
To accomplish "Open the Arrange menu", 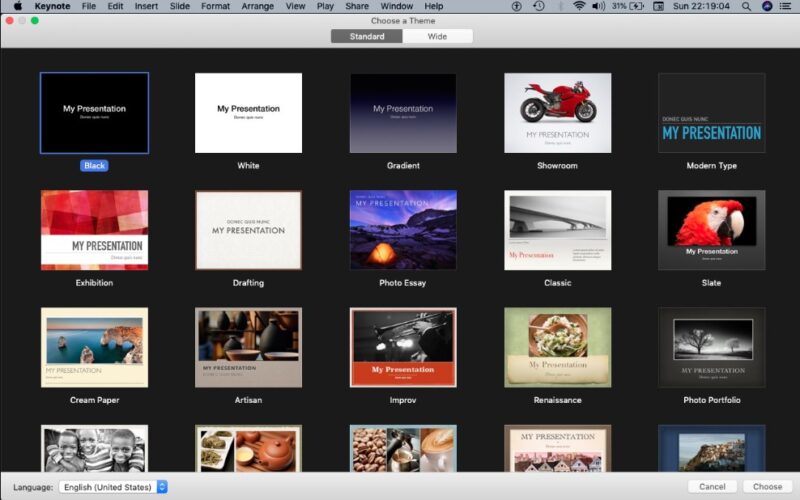I will (x=257, y=6).
